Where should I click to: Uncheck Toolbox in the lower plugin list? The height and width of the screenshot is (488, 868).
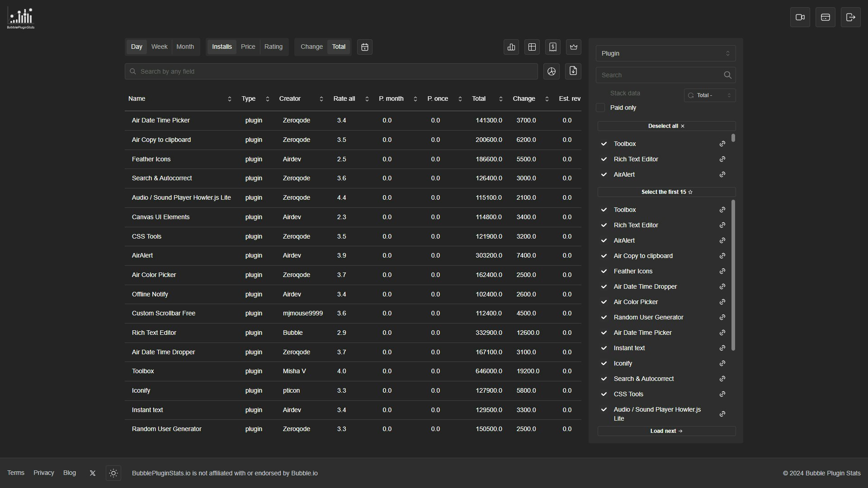click(x=604, y=210)
